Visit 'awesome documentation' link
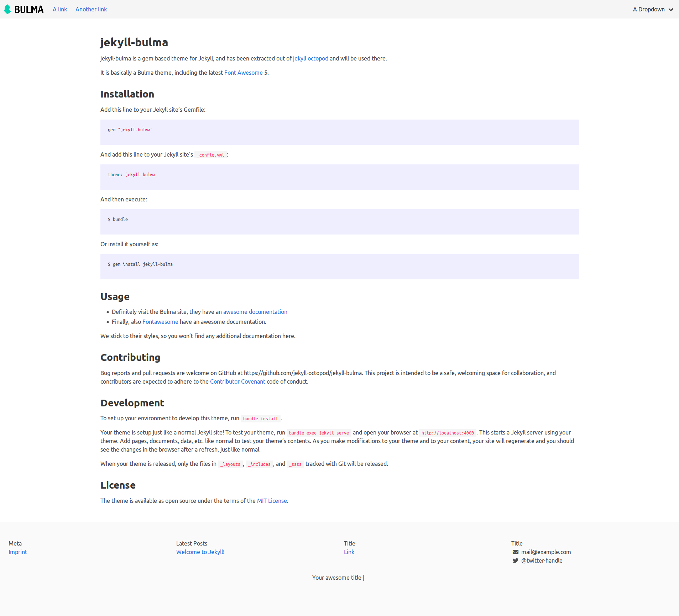Viewport: 679px width, 616px height. [x=255, y=312]
